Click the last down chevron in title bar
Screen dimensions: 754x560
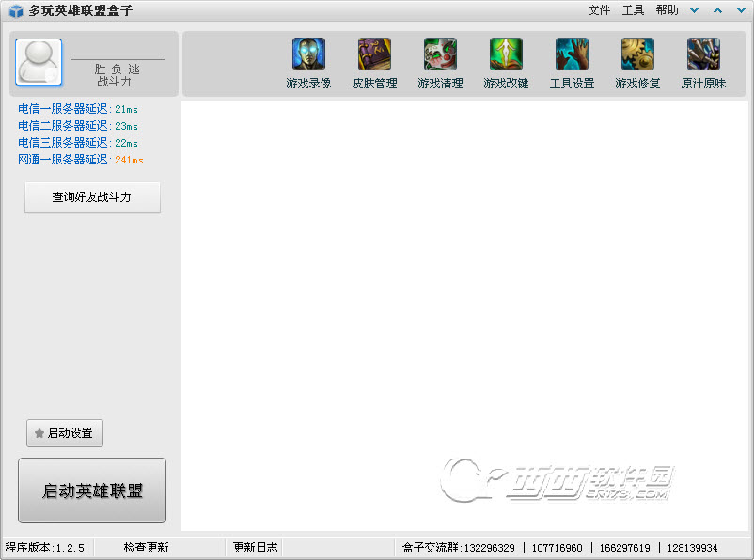pos(741,10)
